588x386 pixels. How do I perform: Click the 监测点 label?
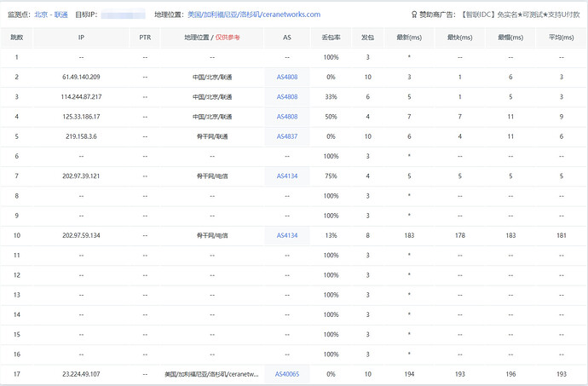(19, 14)
